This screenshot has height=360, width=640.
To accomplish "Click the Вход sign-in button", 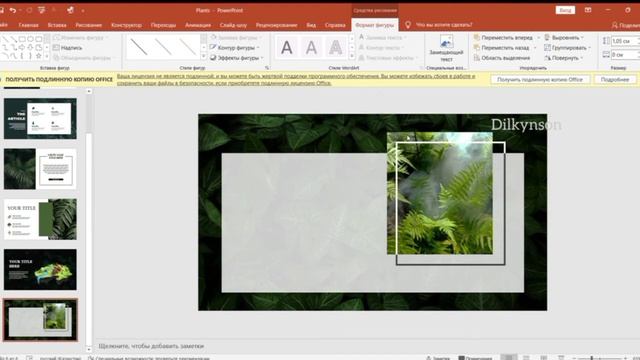I will click(565, 10).
